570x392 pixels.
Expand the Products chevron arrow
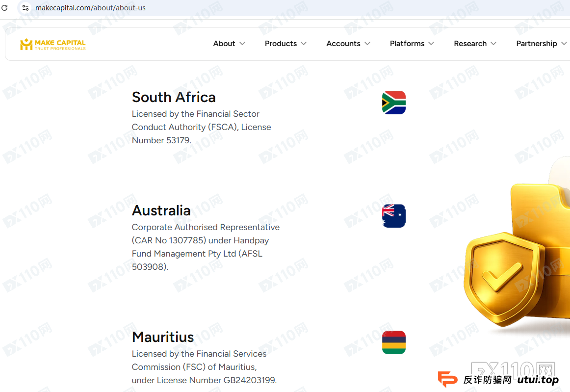click(304, 44)
